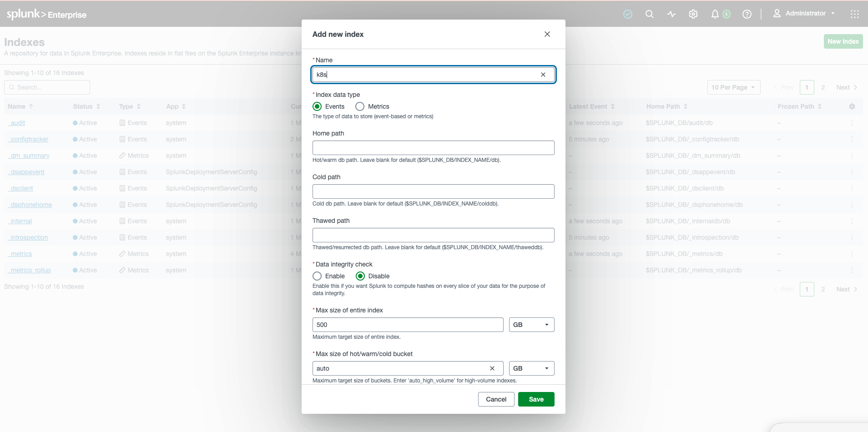Viewport: 868px width, 432px height.
Task: Go to page 2 in top pagination
Action: 823,87
